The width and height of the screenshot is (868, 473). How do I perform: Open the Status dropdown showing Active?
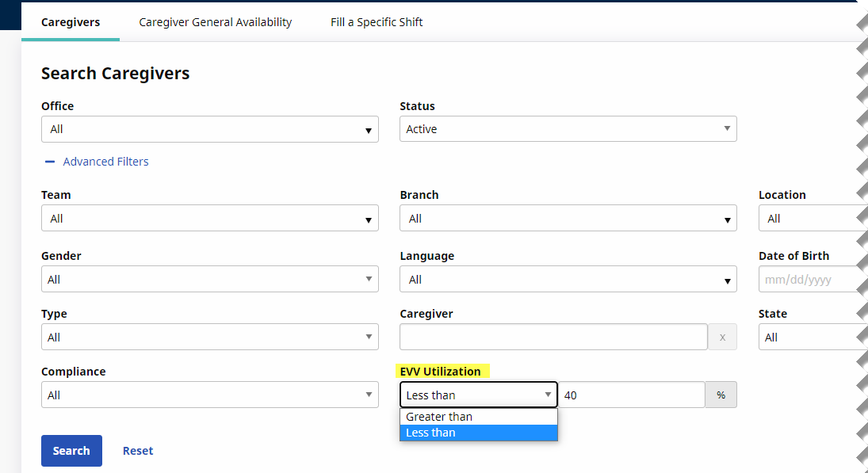(x=568, y=129)
